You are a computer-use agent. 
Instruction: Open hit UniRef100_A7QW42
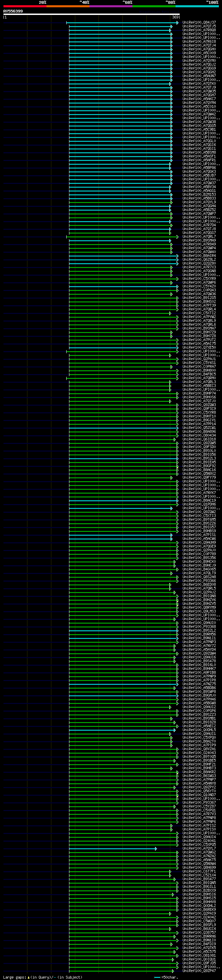pos(199,114)
